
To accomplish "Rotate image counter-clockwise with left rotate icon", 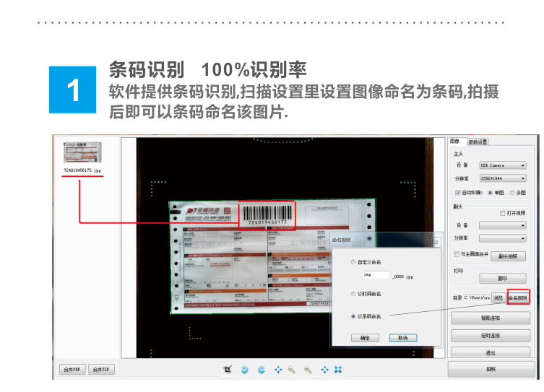I will (x=245, y=370).
